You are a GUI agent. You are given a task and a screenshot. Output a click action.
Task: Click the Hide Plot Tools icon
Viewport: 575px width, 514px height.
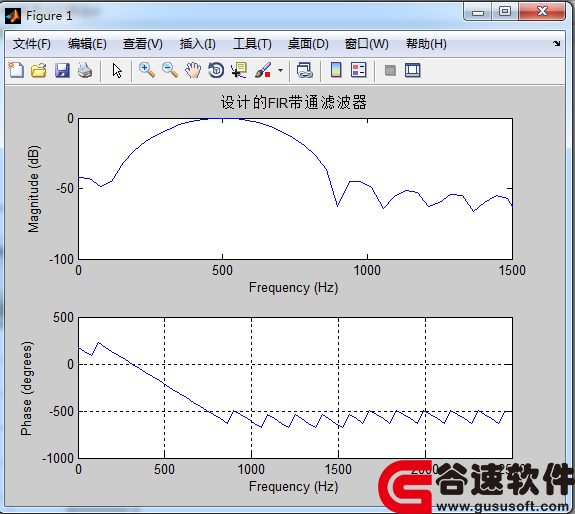tap(390, 70)
